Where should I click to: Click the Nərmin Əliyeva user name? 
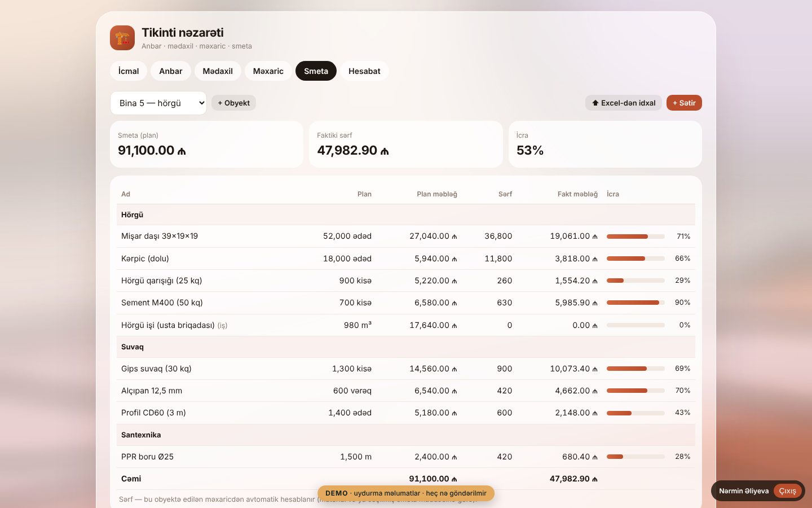point(744,491)
